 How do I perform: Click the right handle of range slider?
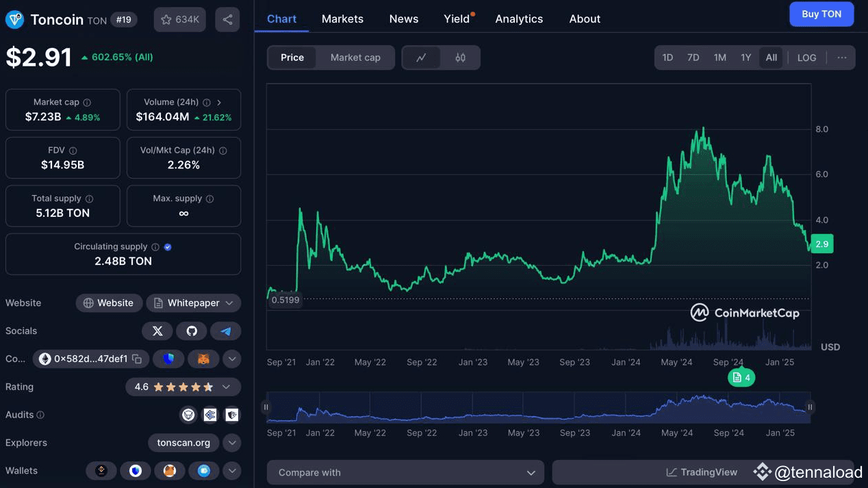810,407
